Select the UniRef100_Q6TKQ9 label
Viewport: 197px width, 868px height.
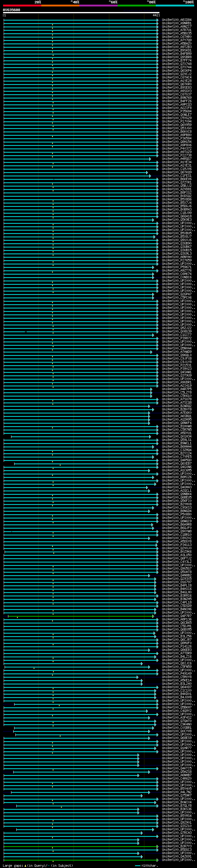(176, 172)
